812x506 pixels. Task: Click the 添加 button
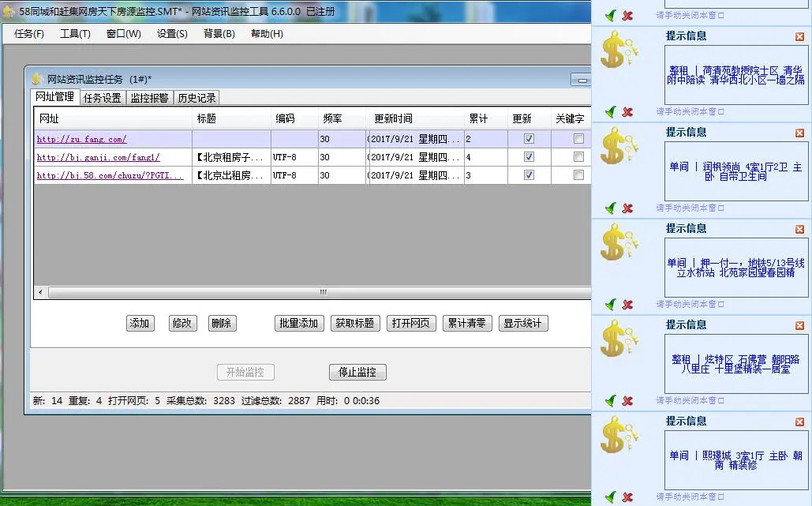pos(140,323)
